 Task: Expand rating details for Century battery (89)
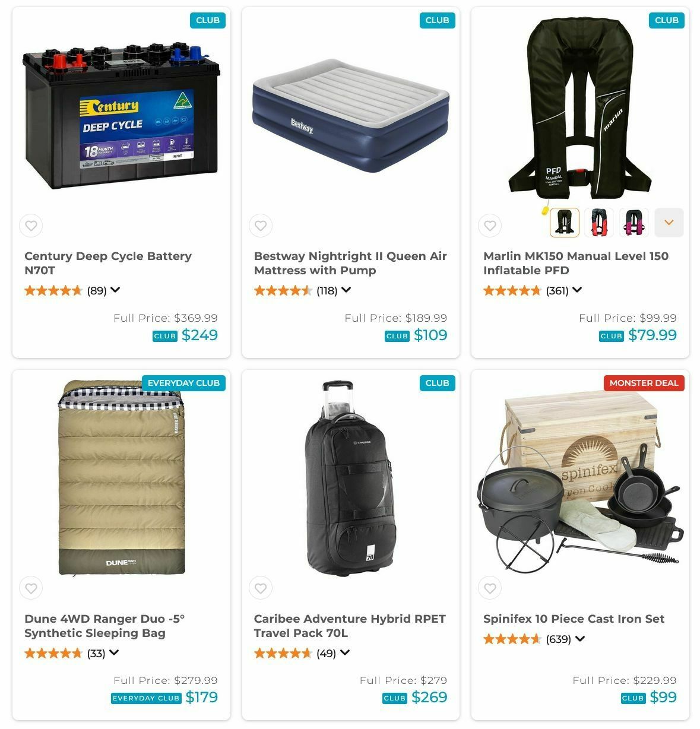(x=115, y=290)
